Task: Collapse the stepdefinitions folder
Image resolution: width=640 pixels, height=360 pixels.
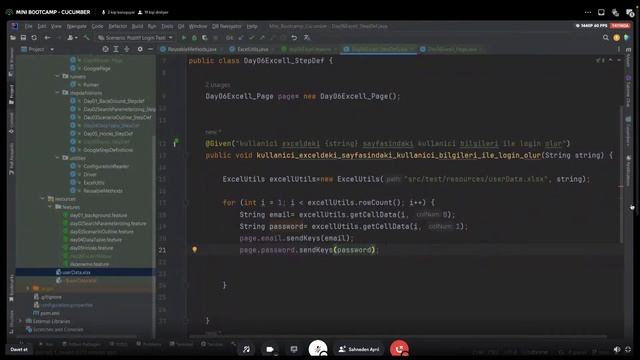Action: point(58,93)
